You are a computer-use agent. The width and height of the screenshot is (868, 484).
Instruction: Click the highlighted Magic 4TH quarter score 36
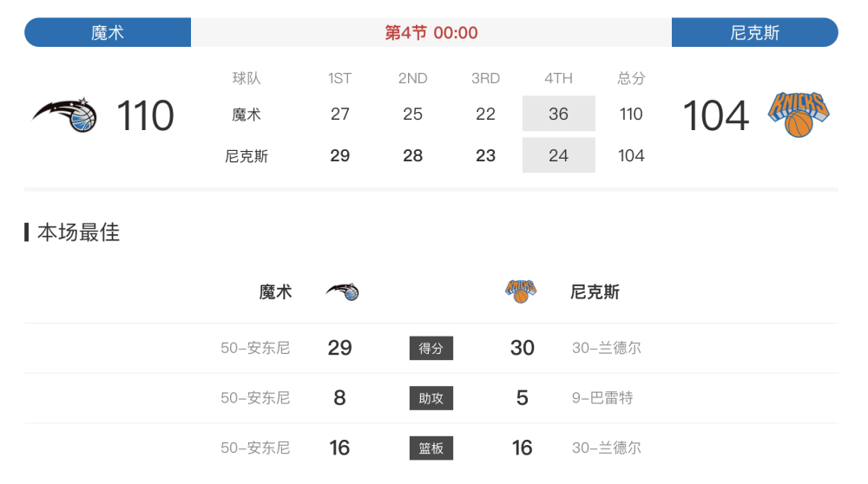pyautogui.click(x=558, y=114)
